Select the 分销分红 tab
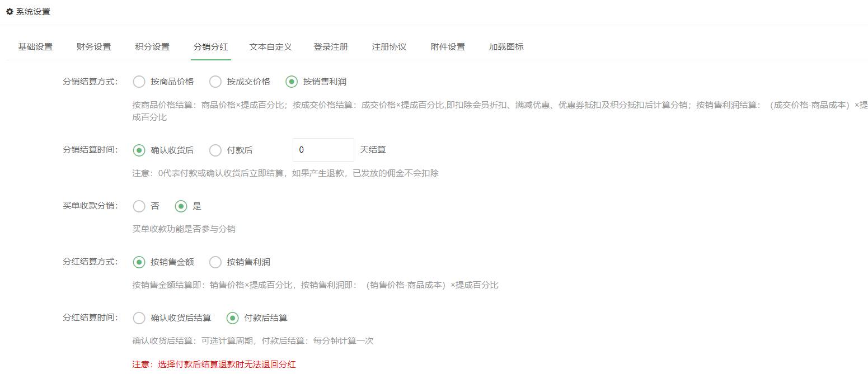The image size is (868, 374). (210, 47)
